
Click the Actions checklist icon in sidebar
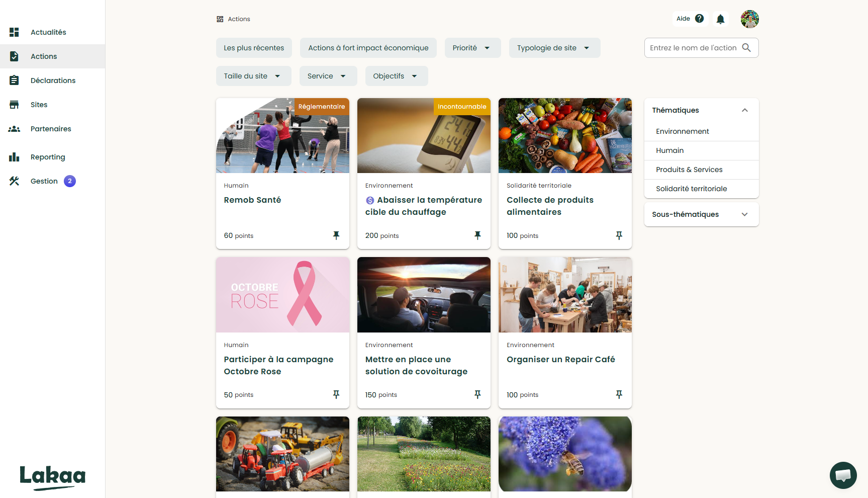point(14,56)
